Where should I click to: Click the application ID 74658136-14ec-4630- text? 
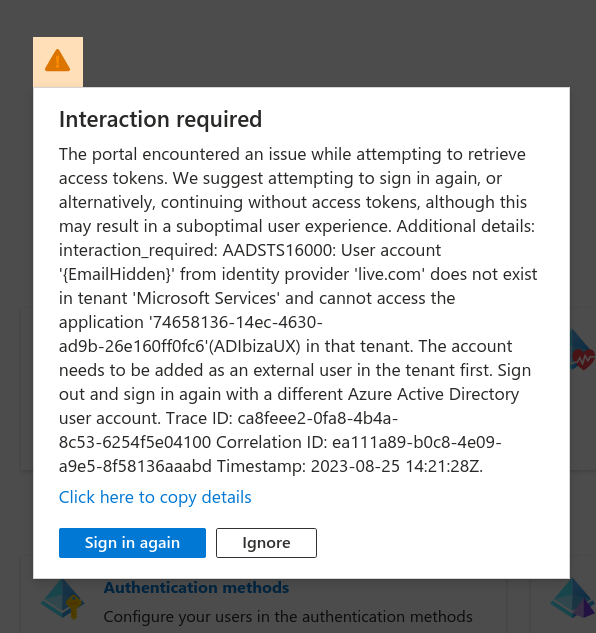236,322
